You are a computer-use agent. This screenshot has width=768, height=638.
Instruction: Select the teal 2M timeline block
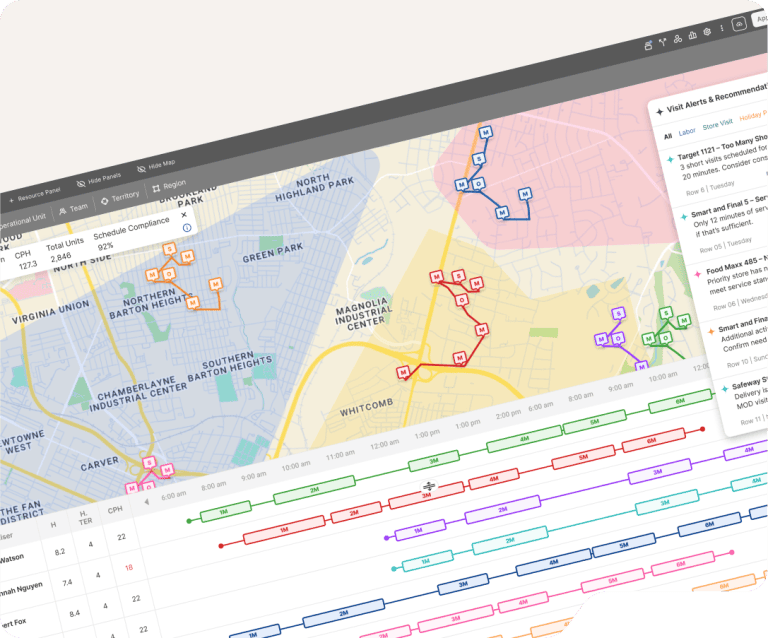510,540
